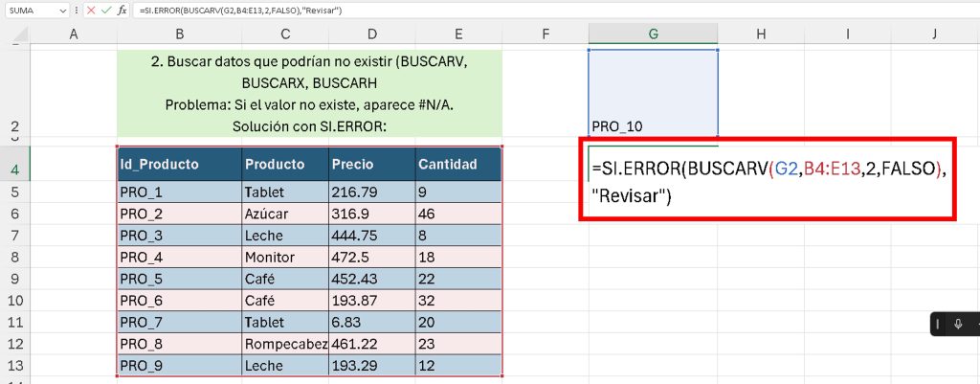The image size is (980, 384).
Task: Expand the Name Box dropdown arrow
Action: point(62,10)
